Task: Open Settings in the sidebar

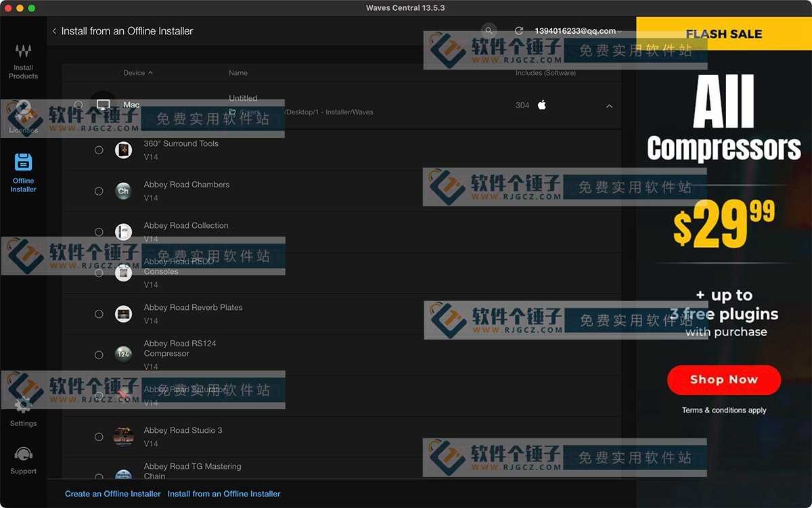Action: (x=23, y=412)
